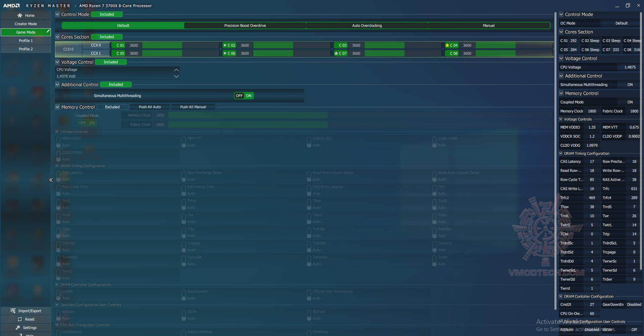Viewport: 644px width, 336px height.
Task: Collapse DRAM Timing Configuration in main panel
Action: tap(57, 166)
